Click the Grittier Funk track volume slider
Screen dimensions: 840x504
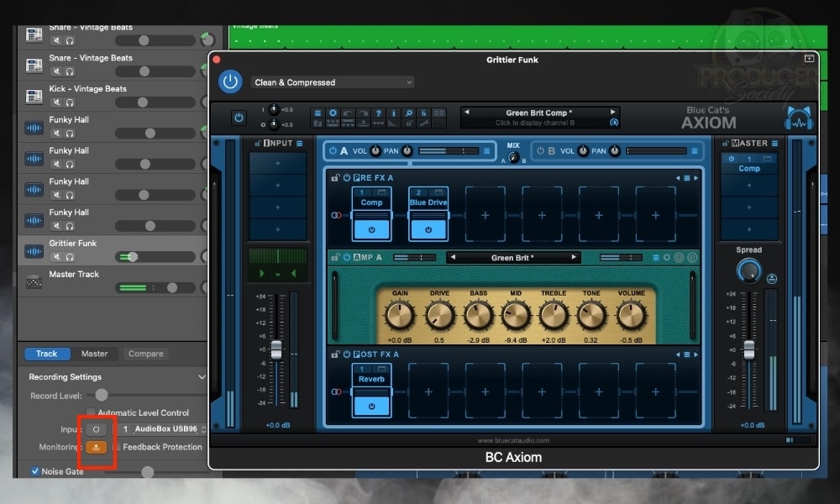[155, 257]
